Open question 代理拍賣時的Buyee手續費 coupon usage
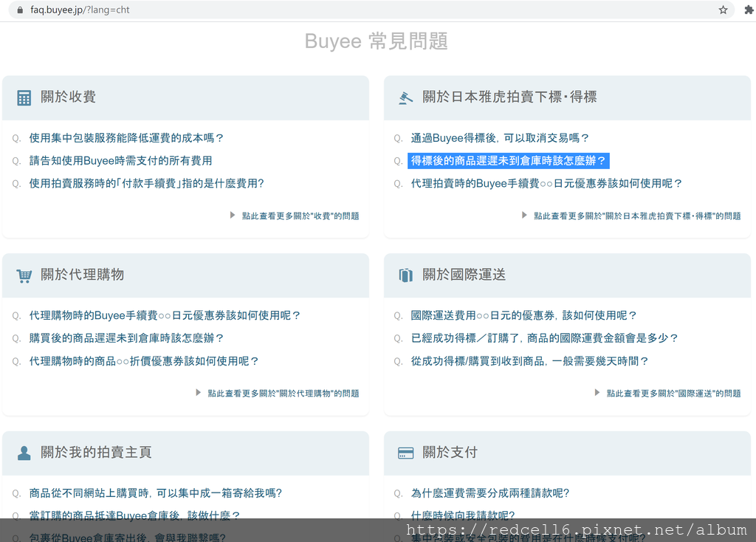Screen dimensions: 756x542 coord(546,183)
